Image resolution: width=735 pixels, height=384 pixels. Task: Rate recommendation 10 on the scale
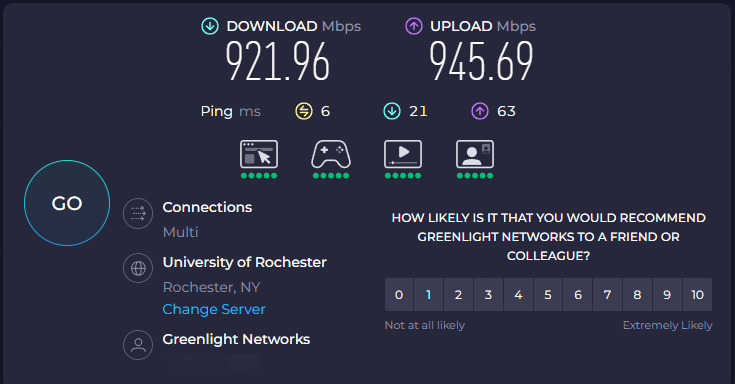click(698, 294)
